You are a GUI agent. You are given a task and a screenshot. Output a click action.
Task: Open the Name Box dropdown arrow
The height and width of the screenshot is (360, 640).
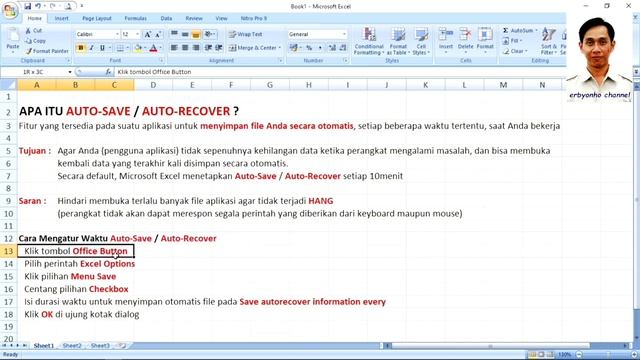70,72
